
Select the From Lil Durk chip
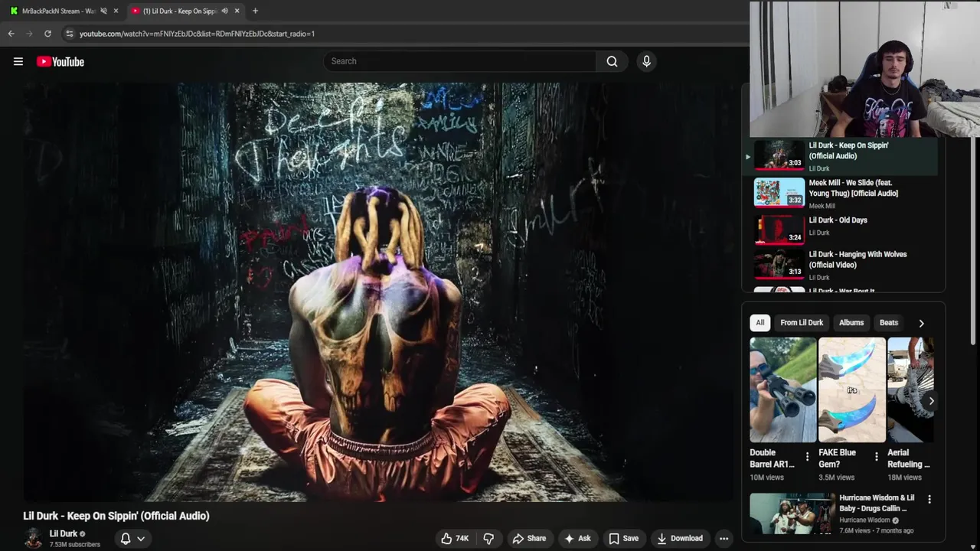[802, 323]
